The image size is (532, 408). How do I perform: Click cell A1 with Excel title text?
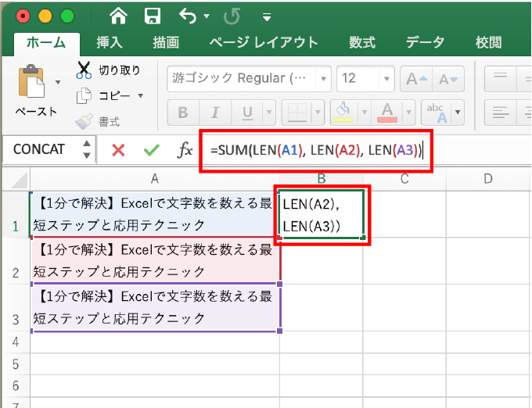155,214
